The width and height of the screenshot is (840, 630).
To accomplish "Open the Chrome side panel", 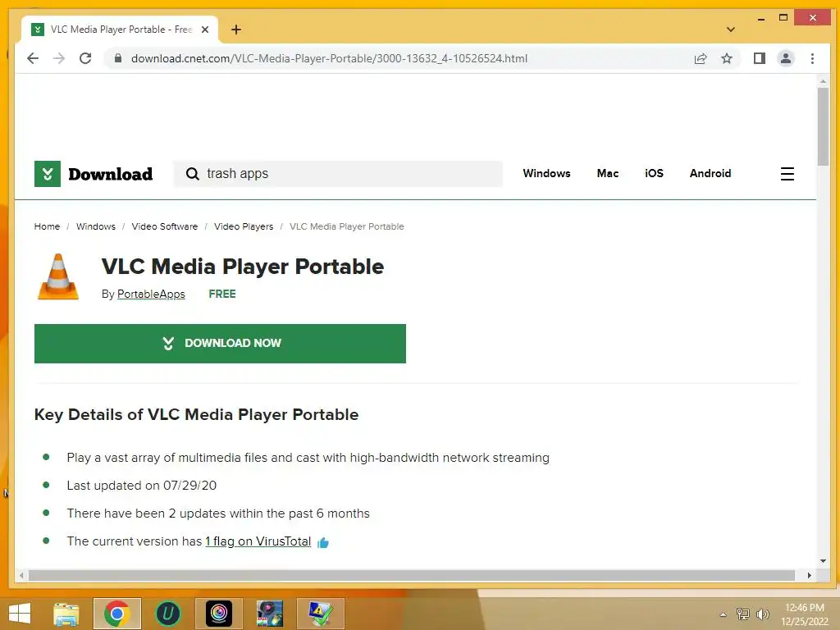I will coord(759,58).
